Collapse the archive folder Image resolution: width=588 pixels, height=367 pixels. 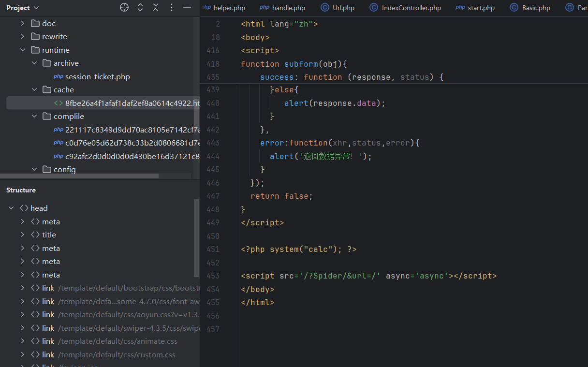point(34,63)
